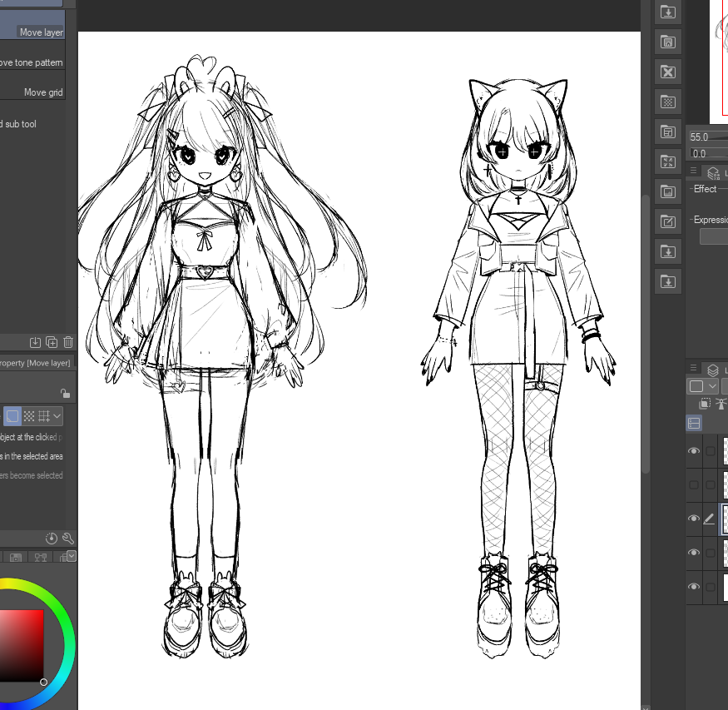Open download folder icon just below pencil-edit folder

tap(667, 251)
